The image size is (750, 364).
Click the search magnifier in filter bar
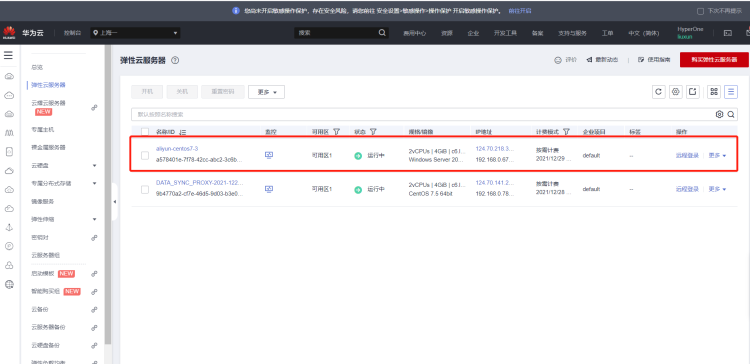(731, 114)
